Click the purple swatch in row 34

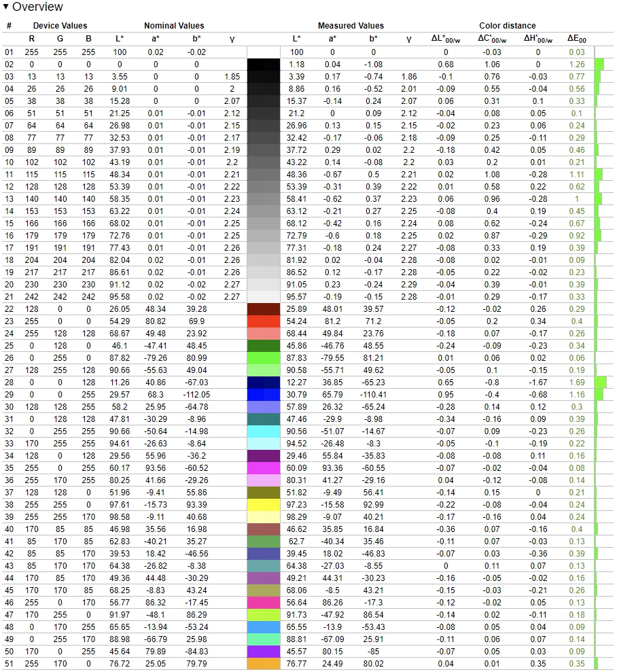pyautogui.click(x=264, y=456)
